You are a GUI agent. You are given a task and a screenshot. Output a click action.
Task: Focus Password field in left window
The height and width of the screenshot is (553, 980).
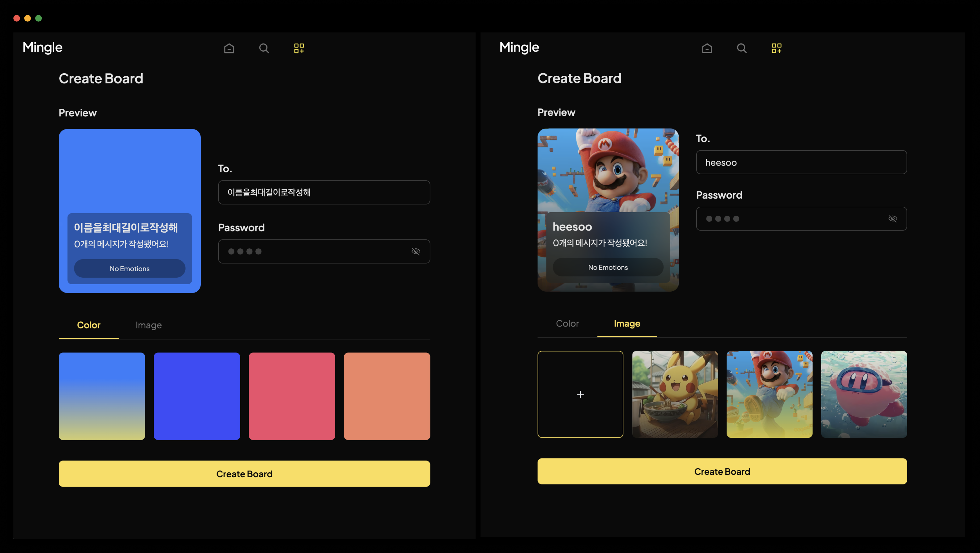coord(324,251)
